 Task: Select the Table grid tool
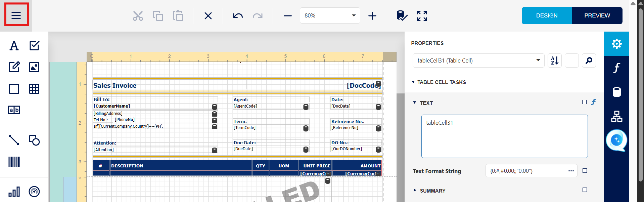click(x=34, y=89)
